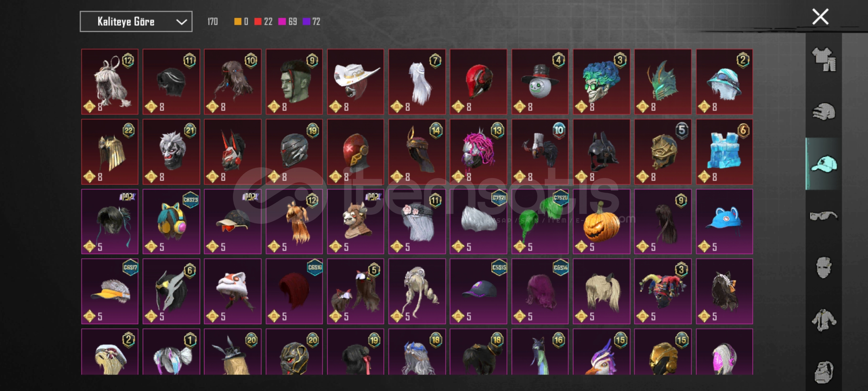Filter by pink quality swatch 69
This screenshot has width=868, height=391.
(x=288, y=22)
